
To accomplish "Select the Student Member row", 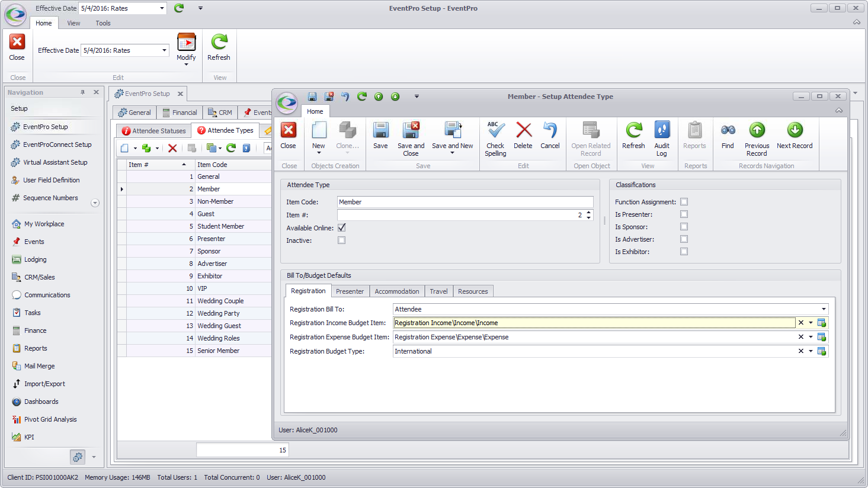I will pyautogui.click(x=194, y=226).
